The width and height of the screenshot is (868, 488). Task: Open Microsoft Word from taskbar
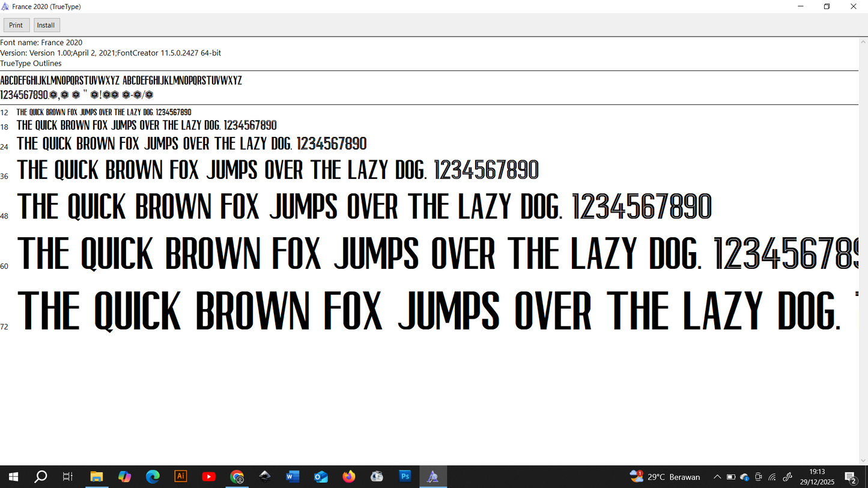(x=293, y=477)
